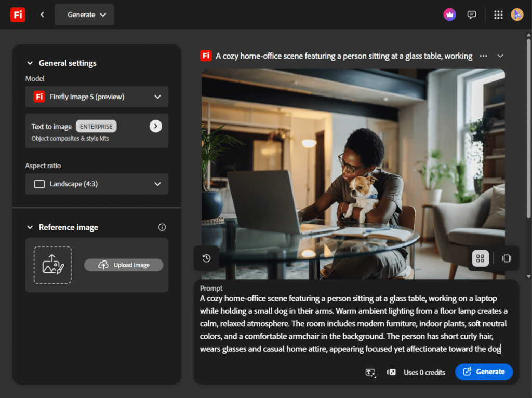Open the Landscape (4:3) aspect ratio dropdown

coord(97,184)
